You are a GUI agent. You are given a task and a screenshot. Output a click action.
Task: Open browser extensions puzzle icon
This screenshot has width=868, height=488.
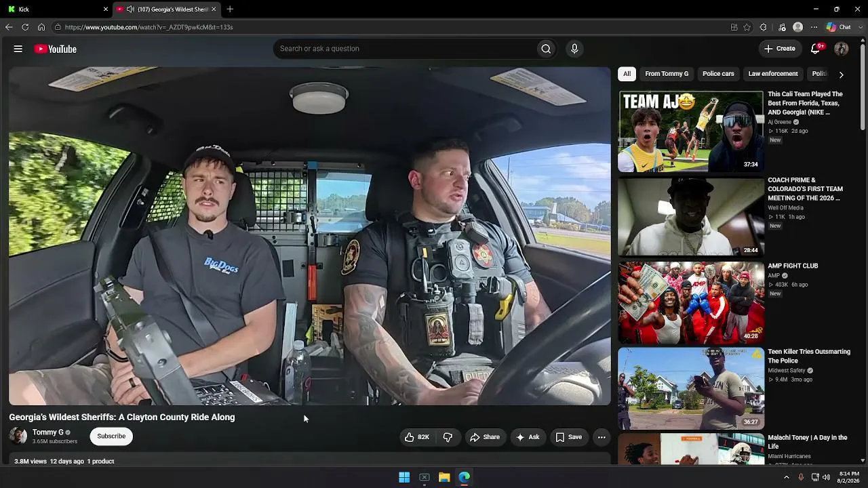point(764,27)
